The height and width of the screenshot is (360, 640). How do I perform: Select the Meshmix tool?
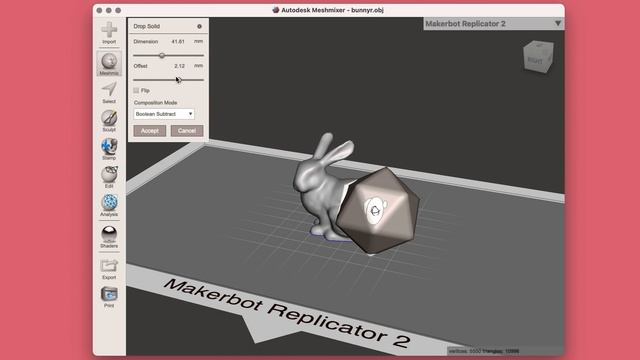(x=109, y=64)
